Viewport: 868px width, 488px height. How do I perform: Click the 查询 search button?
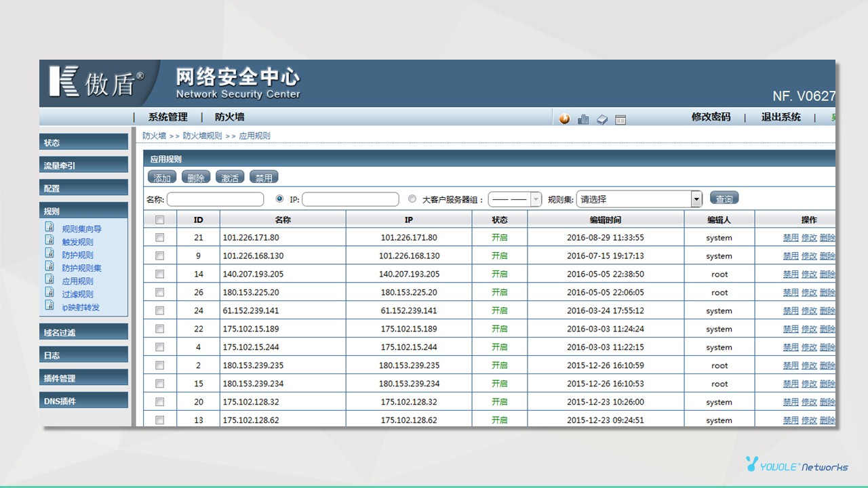(x=724, y=199)
